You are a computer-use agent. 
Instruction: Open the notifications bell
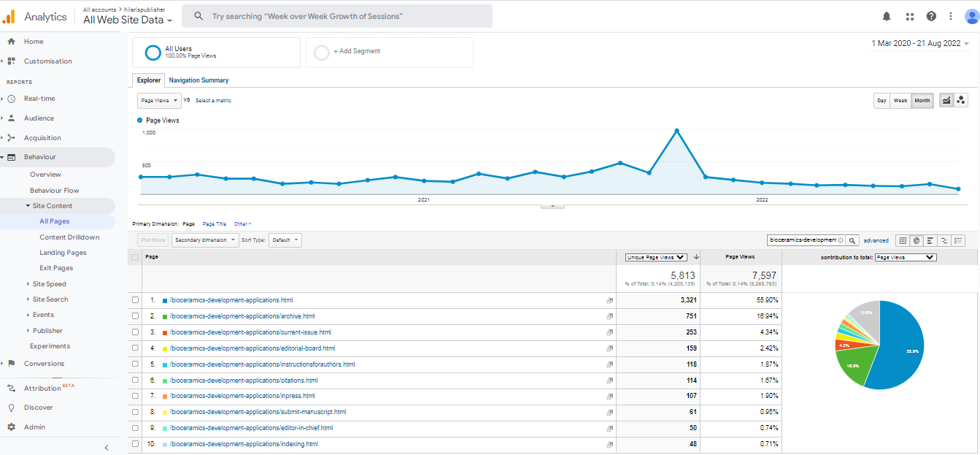[x=887, y=16]
